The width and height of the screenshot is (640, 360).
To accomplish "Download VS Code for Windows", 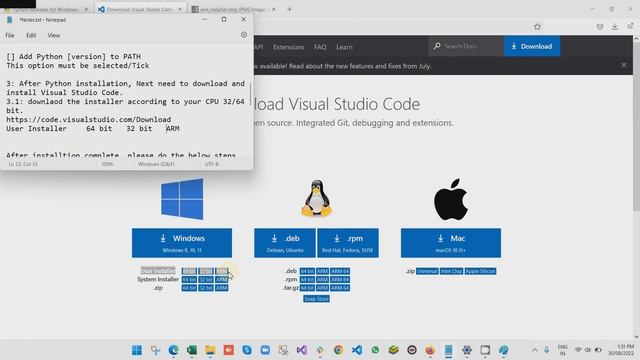I will pyautogui.click(x=182, y=243).
